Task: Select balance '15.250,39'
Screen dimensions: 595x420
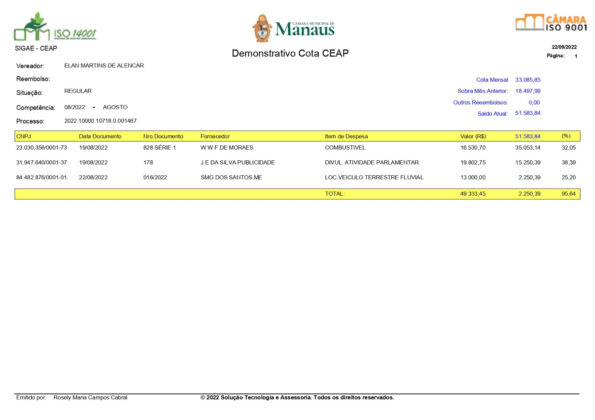Action: coord(527,162)
